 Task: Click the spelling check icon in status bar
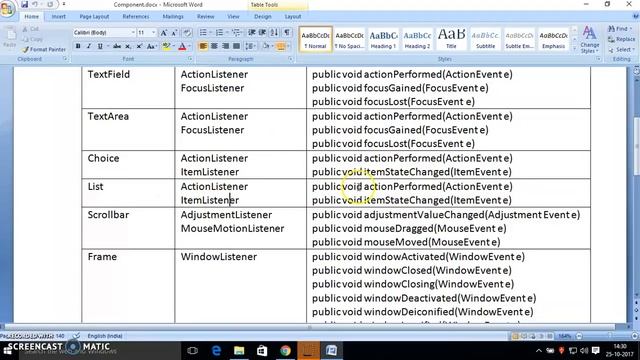coord(76,336)
